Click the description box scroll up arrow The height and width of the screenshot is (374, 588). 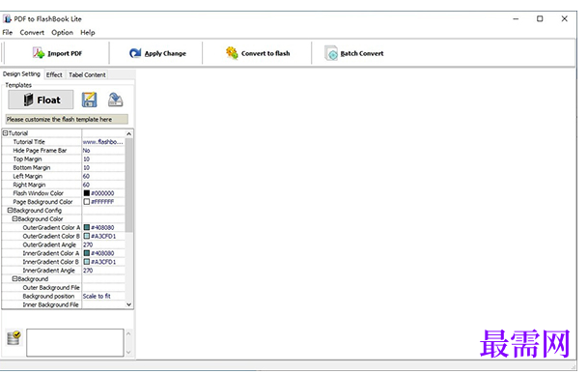coord(128,333)
